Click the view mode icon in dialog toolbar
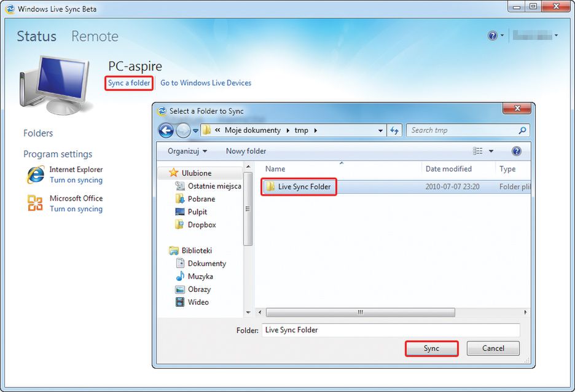The height and width of the screenshot is (392, 575). point(477,151)
